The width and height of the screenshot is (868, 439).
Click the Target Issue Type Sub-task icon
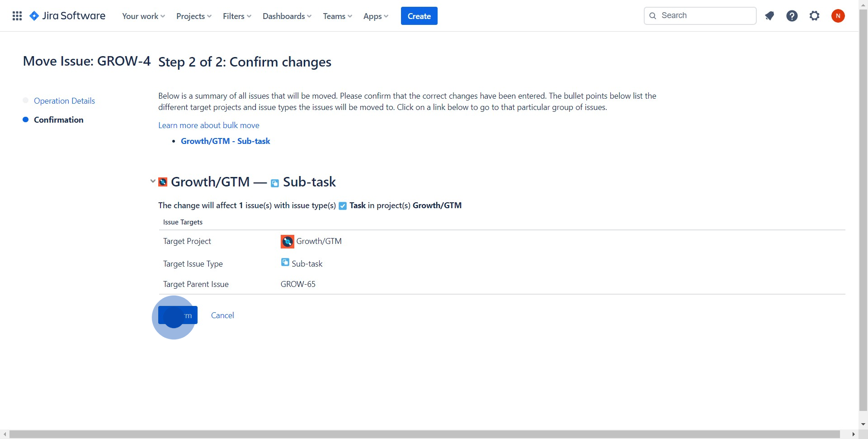(x=285, y=262)
